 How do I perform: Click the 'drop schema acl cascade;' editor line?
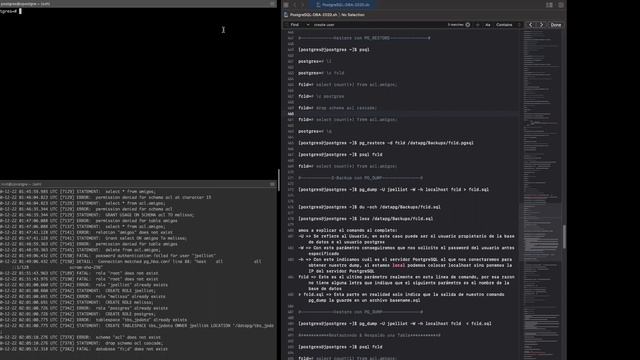tap(338, 108)
